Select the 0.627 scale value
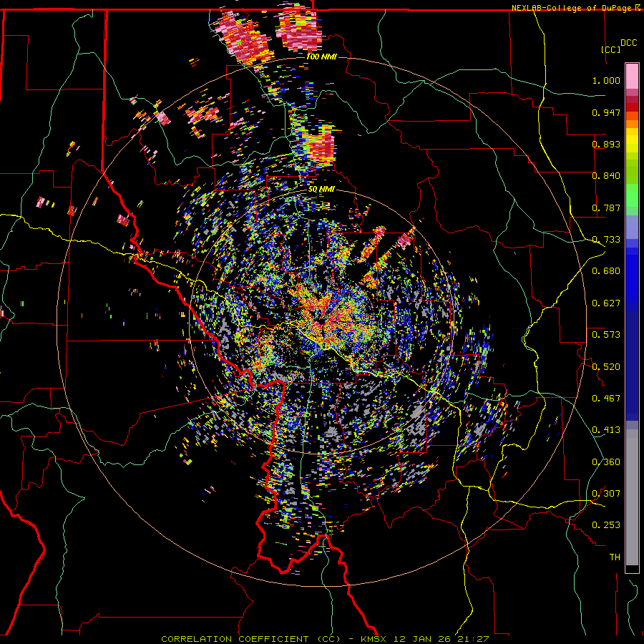 pyautogui.click(x=606, y=303)
